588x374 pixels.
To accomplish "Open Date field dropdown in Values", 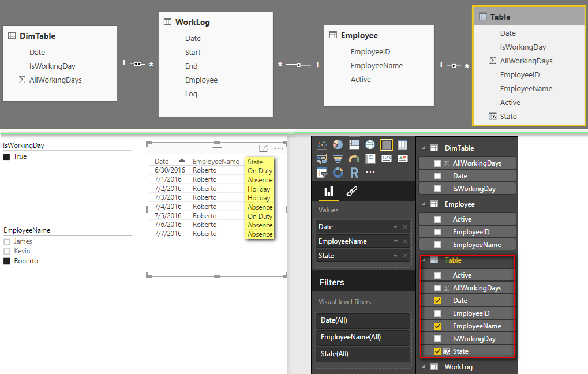I will (395, 227).
